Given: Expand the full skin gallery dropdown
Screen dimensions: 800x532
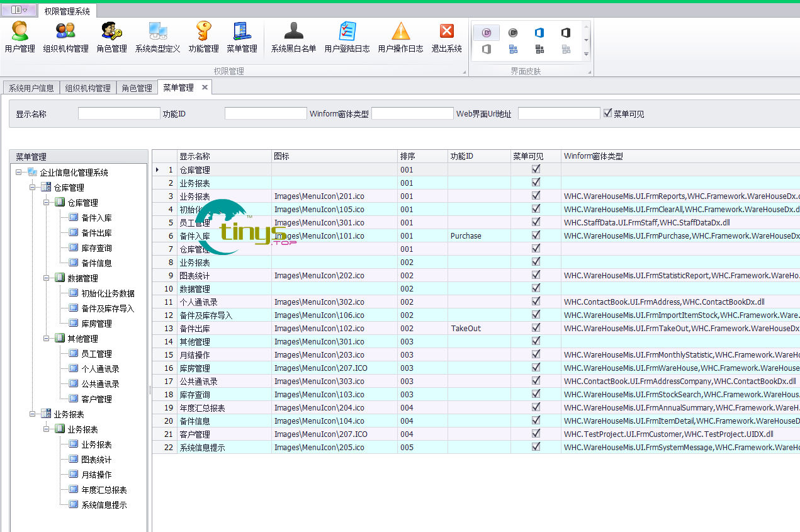Looking at the screenshot, I should coord(586,54).
